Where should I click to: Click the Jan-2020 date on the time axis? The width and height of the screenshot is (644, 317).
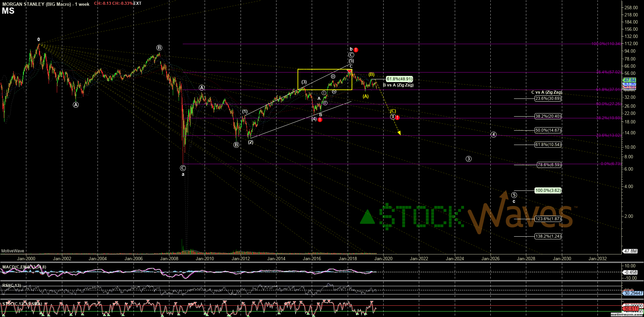383,259
